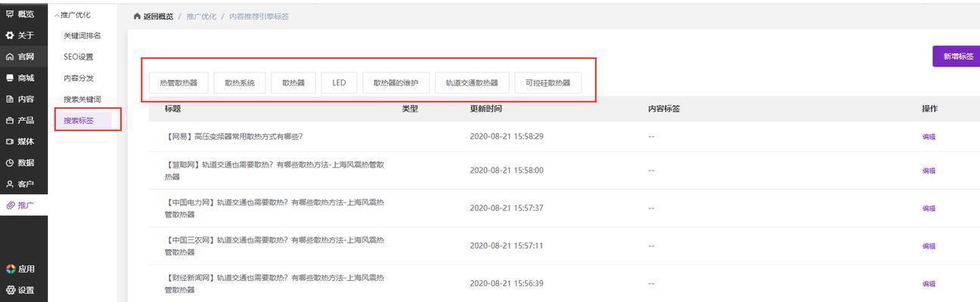This screenshot has width=980, height=302.
Task: Open 关键词排名 submenu item
Action: tap(82, 35)
